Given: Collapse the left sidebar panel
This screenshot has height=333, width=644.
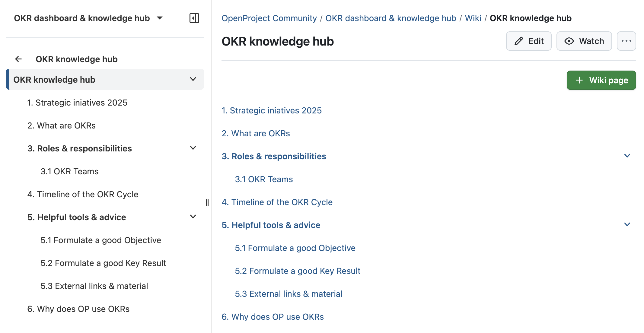Looking at the screenshot, I should [194, 18].
